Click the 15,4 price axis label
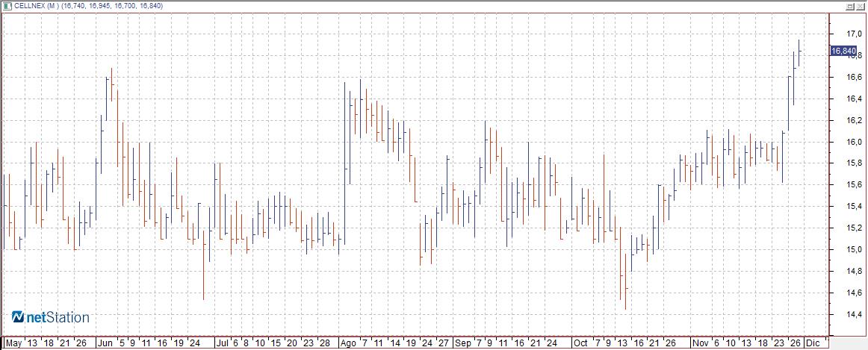The height and width of the screenshot is (350, 868). pyautogui.click(x=854, y=206)
